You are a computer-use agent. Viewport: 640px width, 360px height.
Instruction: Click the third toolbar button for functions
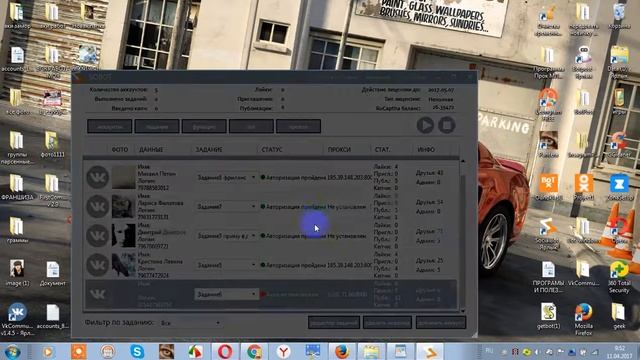tap(204, 127)
